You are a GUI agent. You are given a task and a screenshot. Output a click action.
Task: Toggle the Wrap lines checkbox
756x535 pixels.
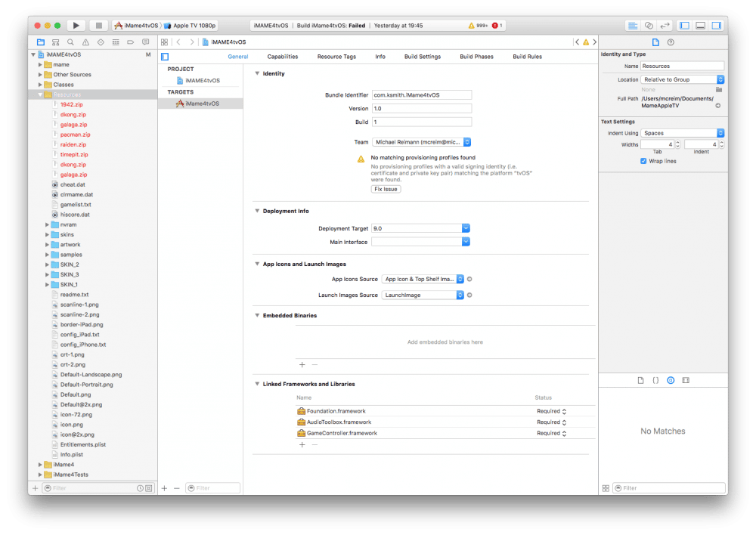pos(643,161)
